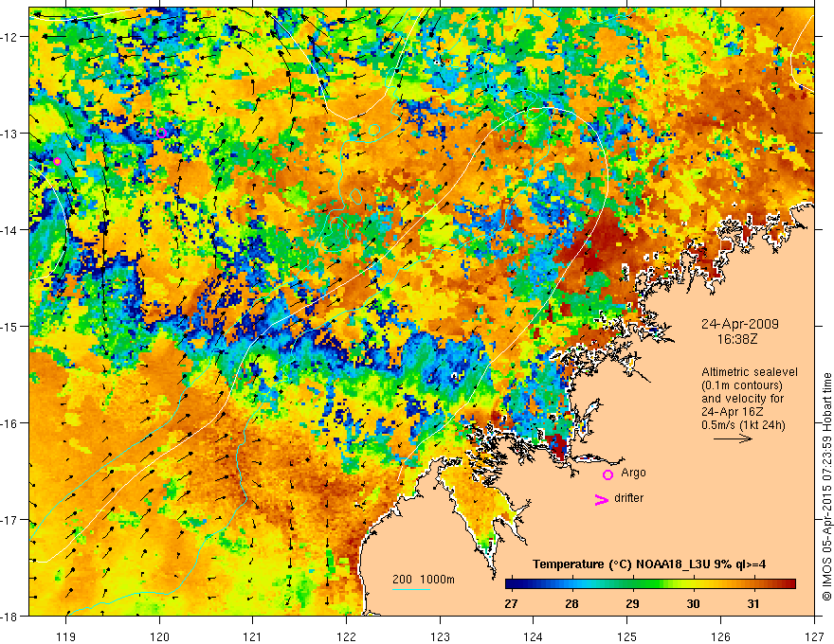Click the 'Temperature (°C) NOAA18_L3U 9% ql>=4' title
Image resolution: width=834 pixels, height=644 pixels.
tap(649, 564)
